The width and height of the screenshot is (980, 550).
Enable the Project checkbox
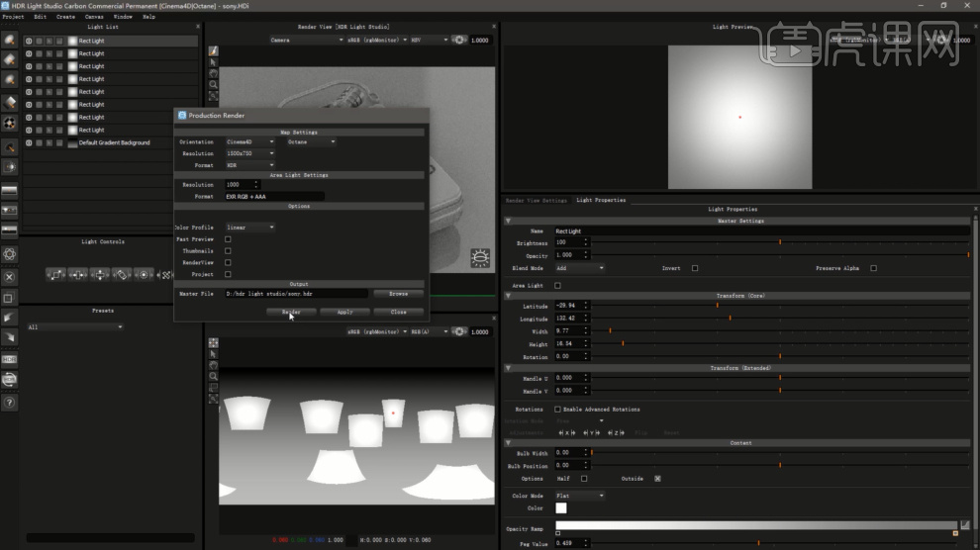click(228, 274)
